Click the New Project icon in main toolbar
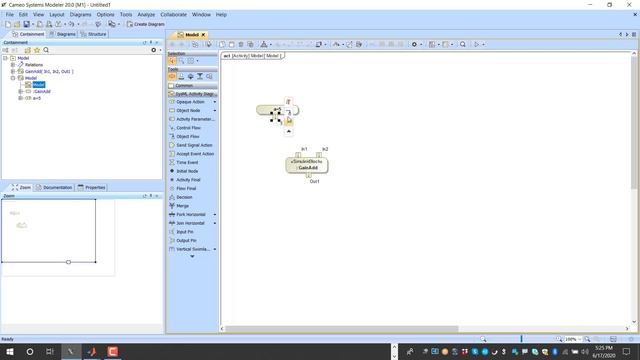Viewport: 640px width, 360px height. click(x=8, y=24)
